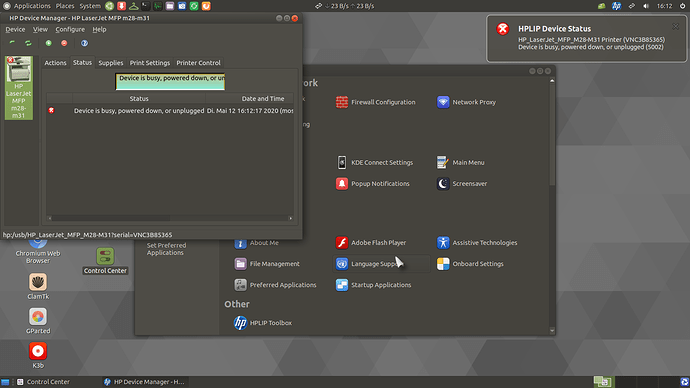Open Startup Applications settings
Screen dimensions: 690x388
click(x=373, y=285)
